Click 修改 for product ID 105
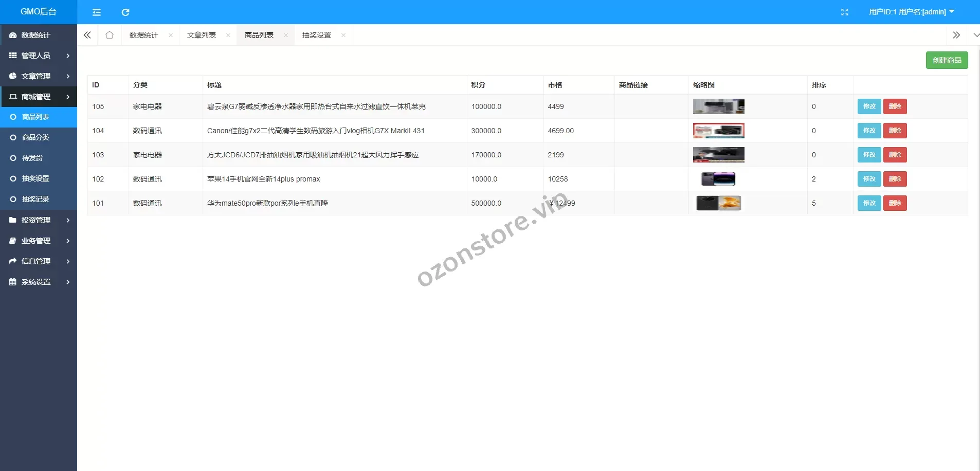The width and height of the screenshot is (980, 471). 869,106
